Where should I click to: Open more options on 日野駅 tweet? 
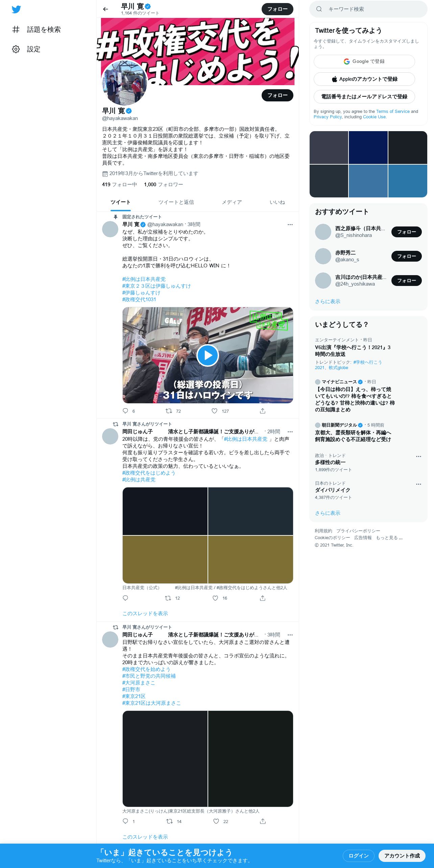[x=290, y=635]
